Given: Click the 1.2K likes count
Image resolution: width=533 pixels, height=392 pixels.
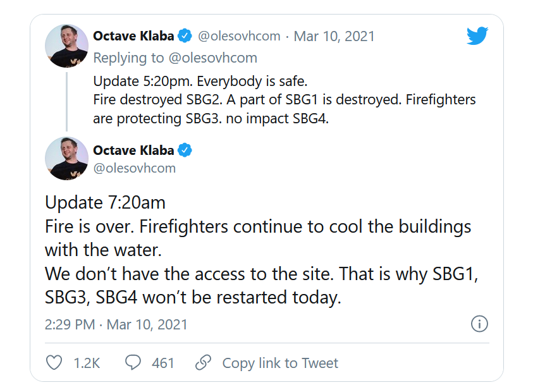Looking at the screenshot, I should coord(87,363).
